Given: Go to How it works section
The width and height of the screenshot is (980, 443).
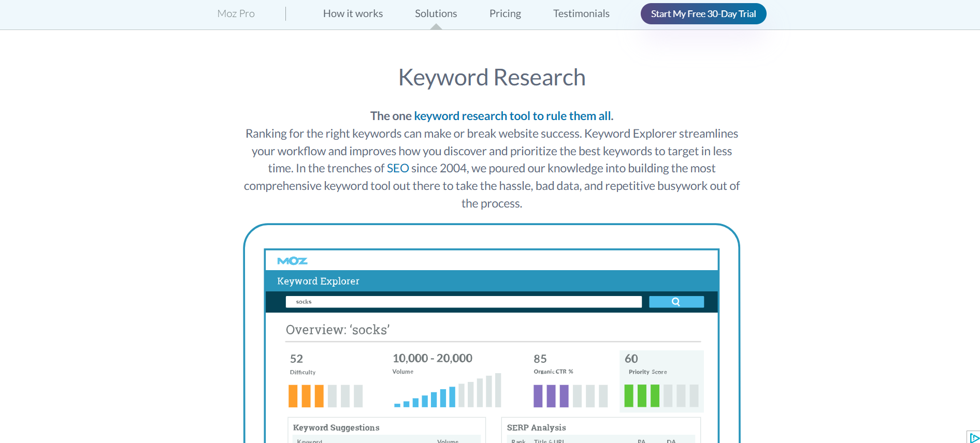Looking at the screenshot, I should 353,14.
